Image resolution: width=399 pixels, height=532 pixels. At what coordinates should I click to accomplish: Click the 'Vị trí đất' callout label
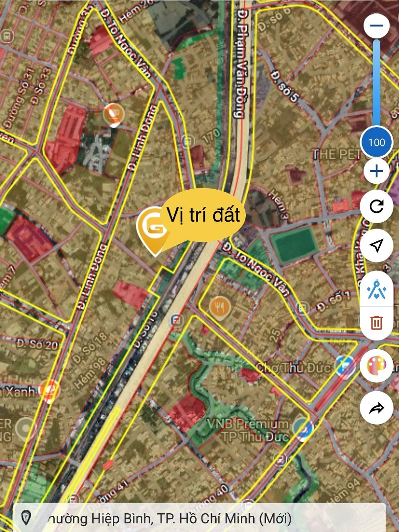(203, 215)
